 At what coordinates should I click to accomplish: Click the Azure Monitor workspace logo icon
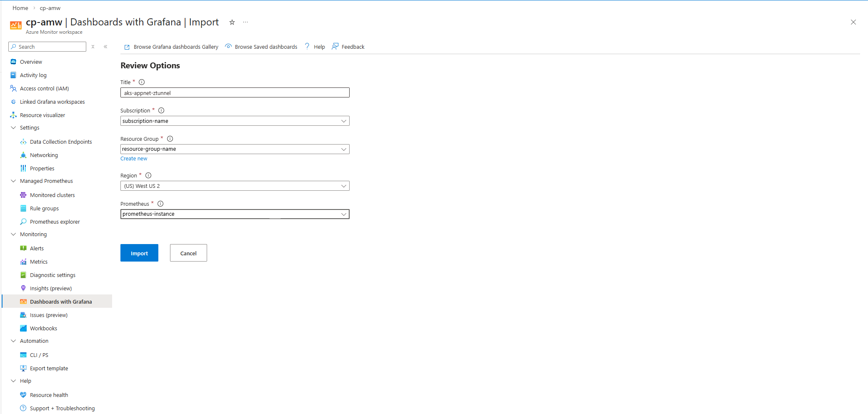[16, 25]
